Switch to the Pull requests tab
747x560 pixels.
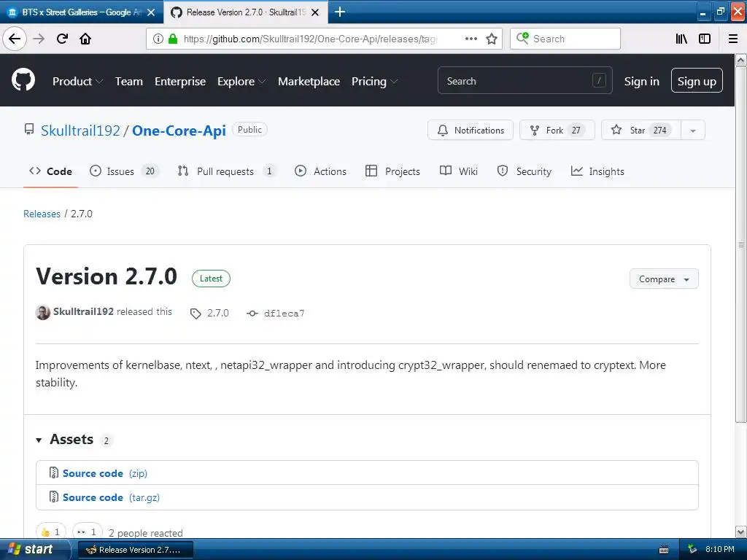226,171
